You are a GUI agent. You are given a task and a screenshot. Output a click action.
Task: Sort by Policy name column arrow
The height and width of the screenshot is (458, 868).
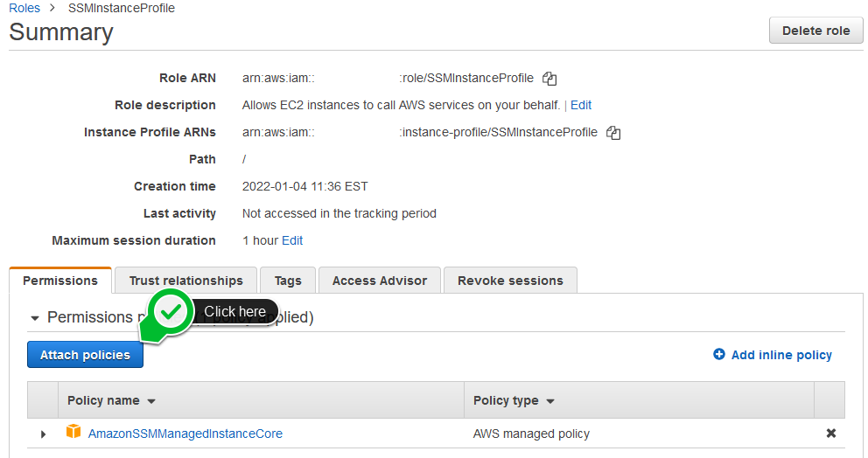151,401
